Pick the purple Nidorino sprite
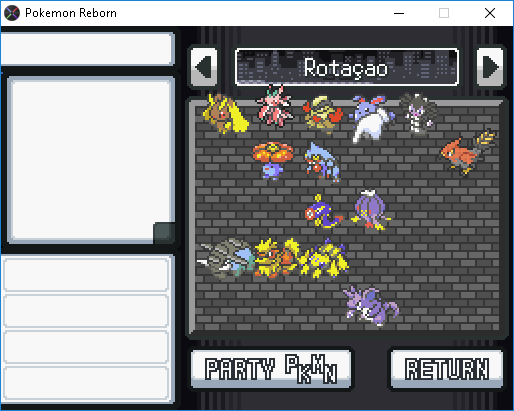 click(x=371, y=306)
